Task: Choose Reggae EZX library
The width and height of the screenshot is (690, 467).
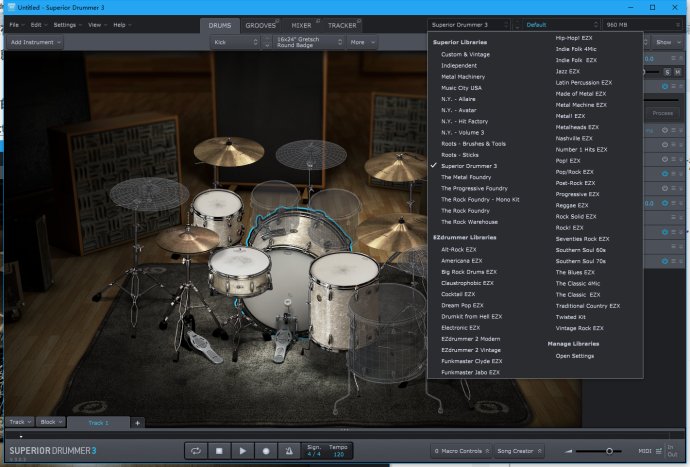Action: pos(572,205)
